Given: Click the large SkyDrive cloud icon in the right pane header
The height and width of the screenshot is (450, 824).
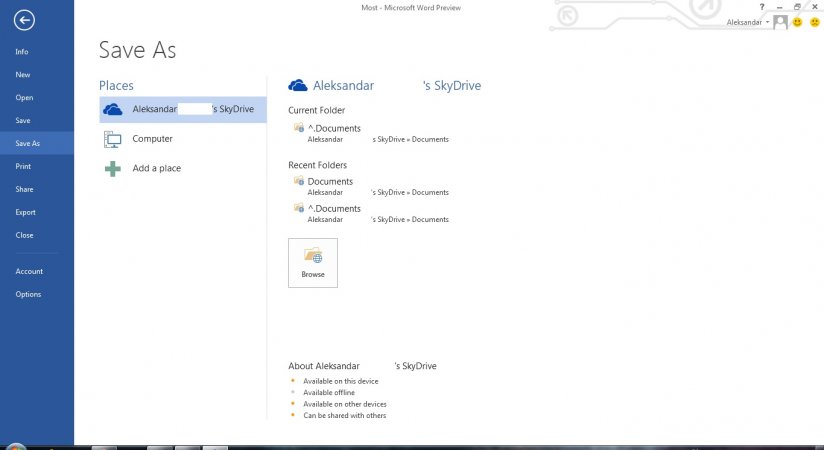Looking at the screenshot, I should 298,85.
